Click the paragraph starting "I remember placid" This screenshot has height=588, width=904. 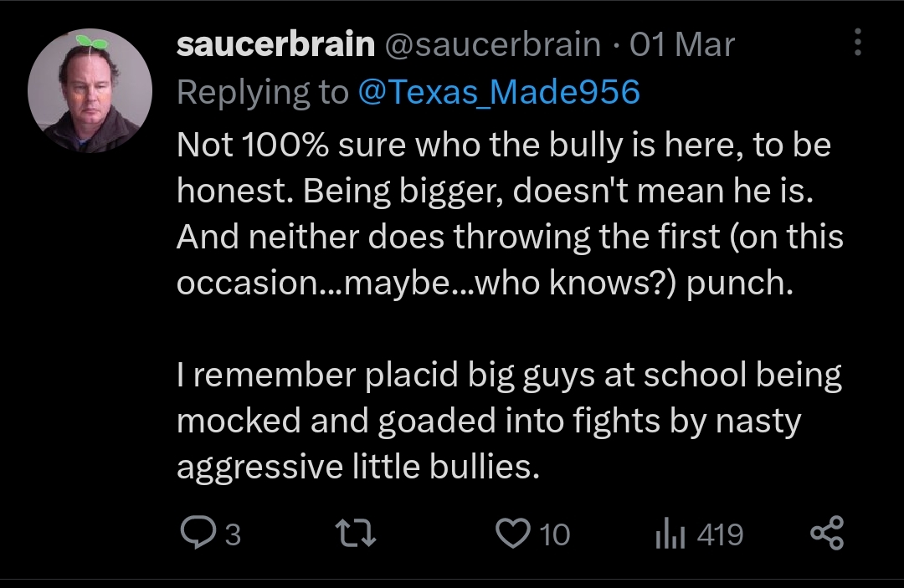point(509,421)
